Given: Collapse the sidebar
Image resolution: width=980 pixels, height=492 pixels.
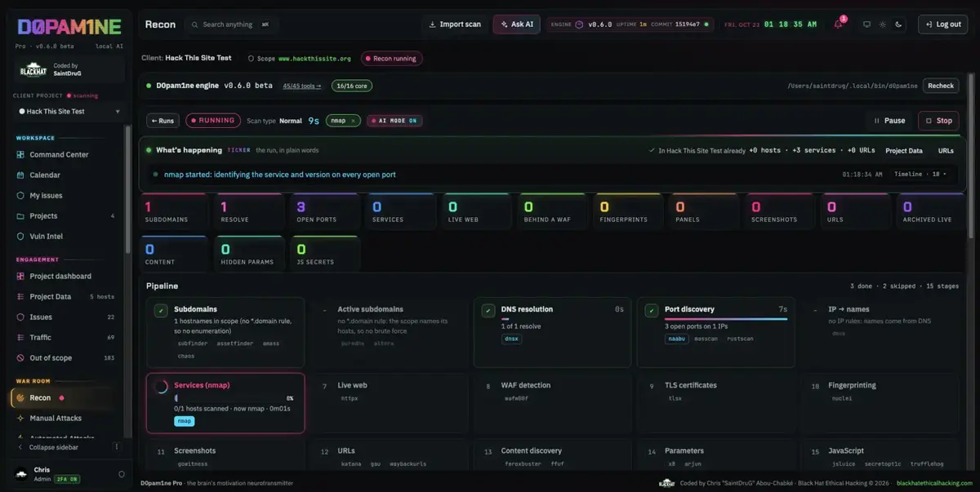Looking at the screenshot, I should [54, 447].
